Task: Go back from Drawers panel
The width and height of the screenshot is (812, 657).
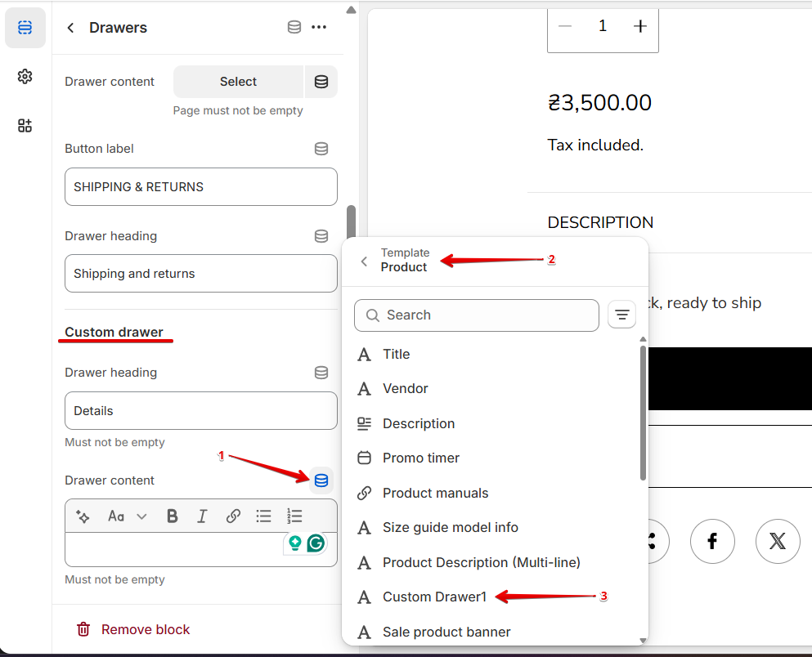Action: pos(70,28)
